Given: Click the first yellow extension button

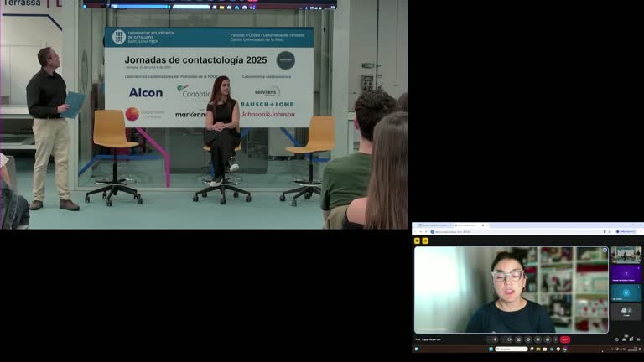Looking at the screenshot, I should (x=417, y=241).
